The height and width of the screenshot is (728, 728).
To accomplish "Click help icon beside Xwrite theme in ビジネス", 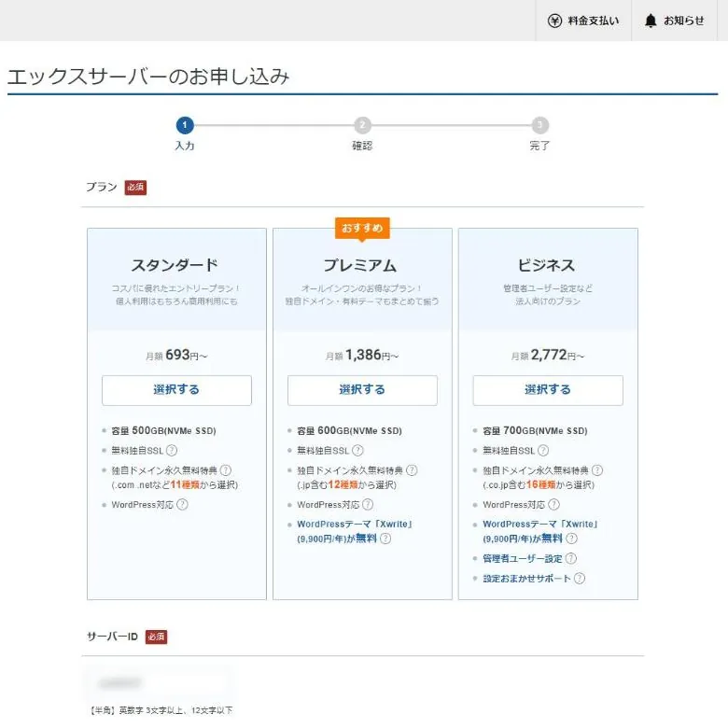I will click(x=571, y=539).
